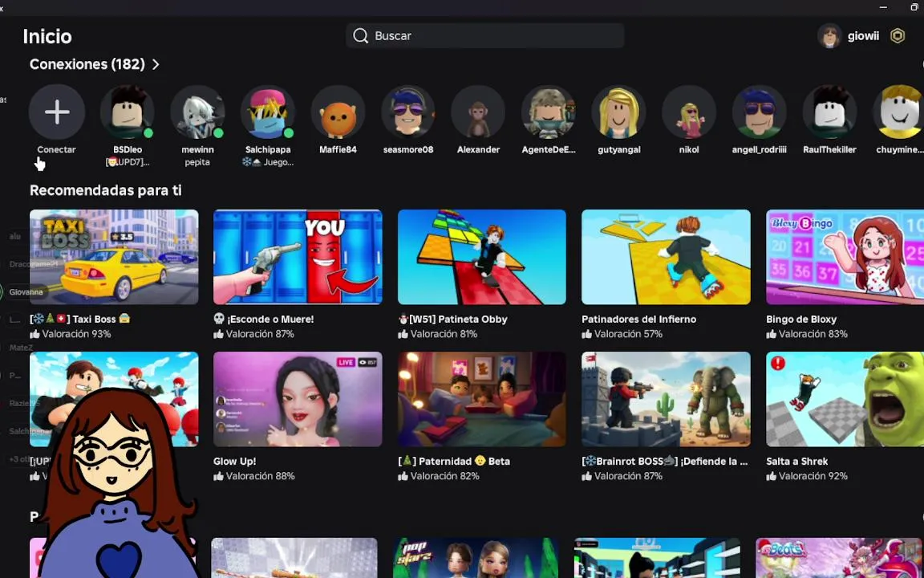Open ¡Esconde o Muere! thumbnail
This screenshot has height=578, width=924.
298,257
